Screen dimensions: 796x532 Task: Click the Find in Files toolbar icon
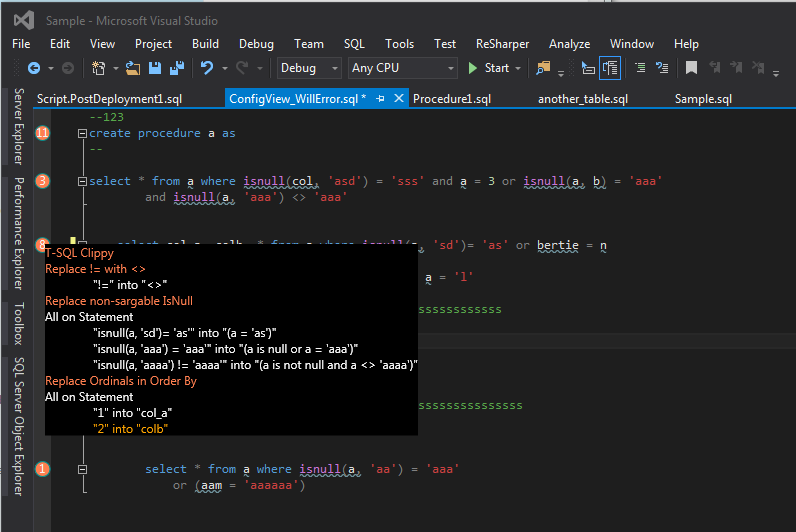[x=543, y=68]
